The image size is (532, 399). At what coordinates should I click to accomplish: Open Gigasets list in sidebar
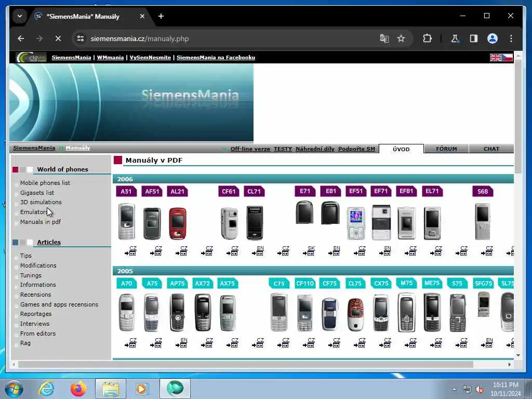pyautogui.click(x=37, y=193)
